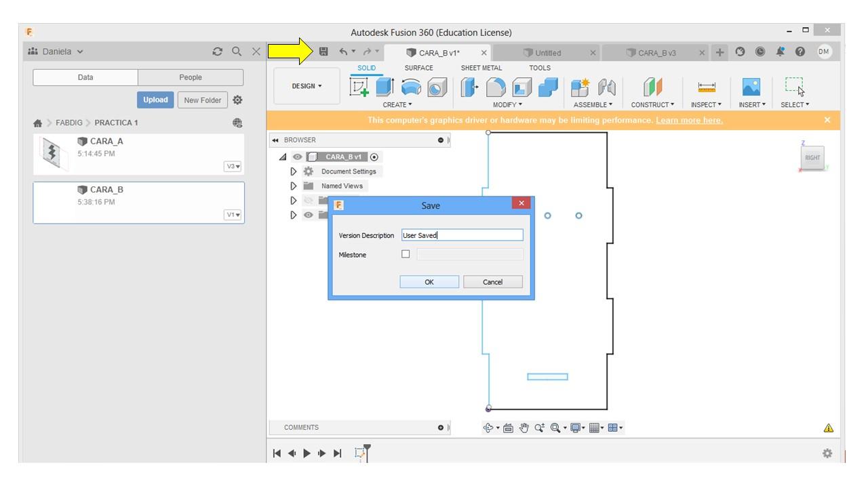
Task: Select the Extrude tool
Action: pos(384,87)
